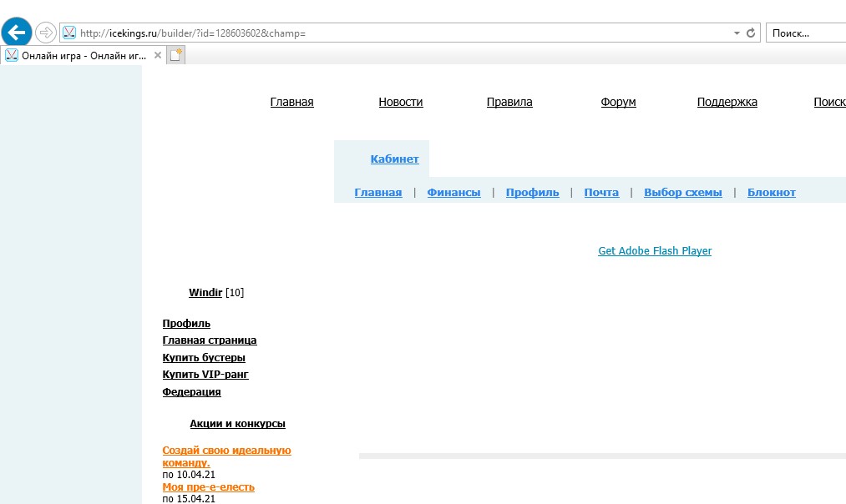Click the site favicon in address bar
This screenshot has height=504, width=846.
[x=69, y=33]
